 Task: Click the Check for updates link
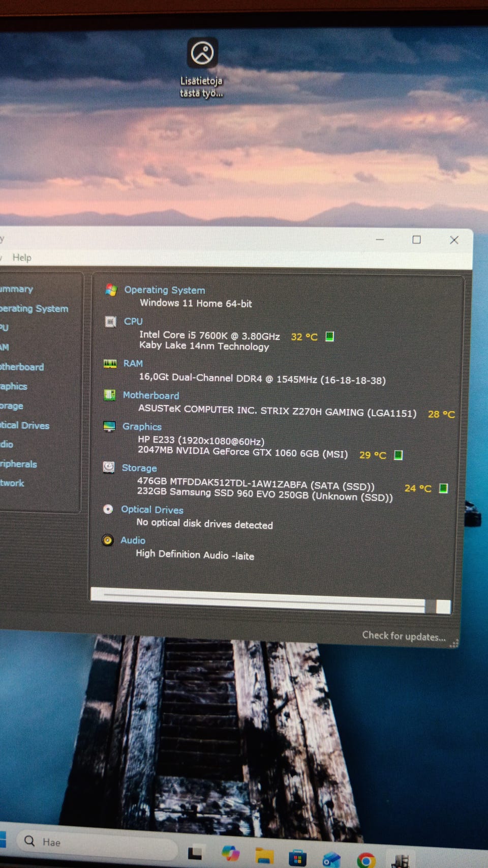point(404,636)
